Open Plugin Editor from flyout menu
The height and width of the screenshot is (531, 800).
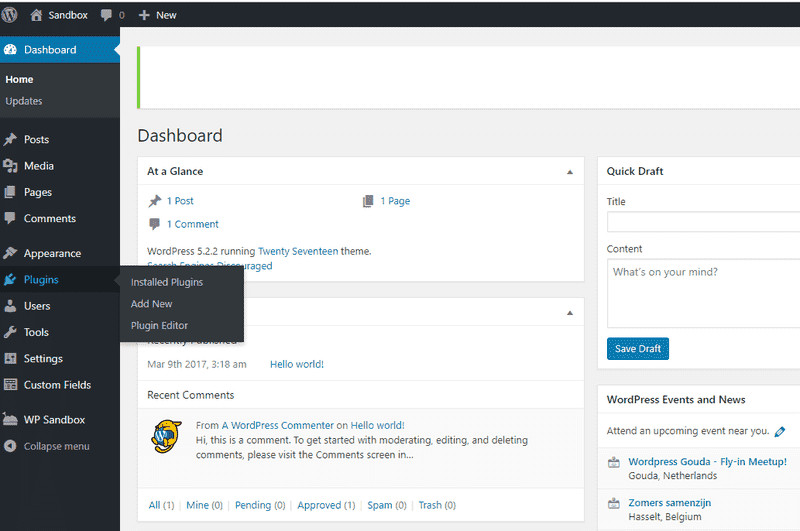159,325
